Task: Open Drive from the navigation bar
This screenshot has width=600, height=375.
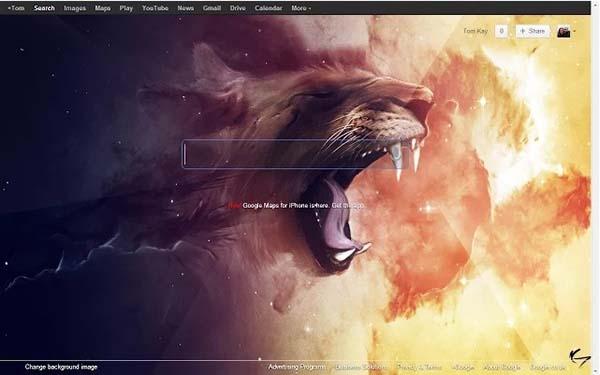Action: (238, 8)
